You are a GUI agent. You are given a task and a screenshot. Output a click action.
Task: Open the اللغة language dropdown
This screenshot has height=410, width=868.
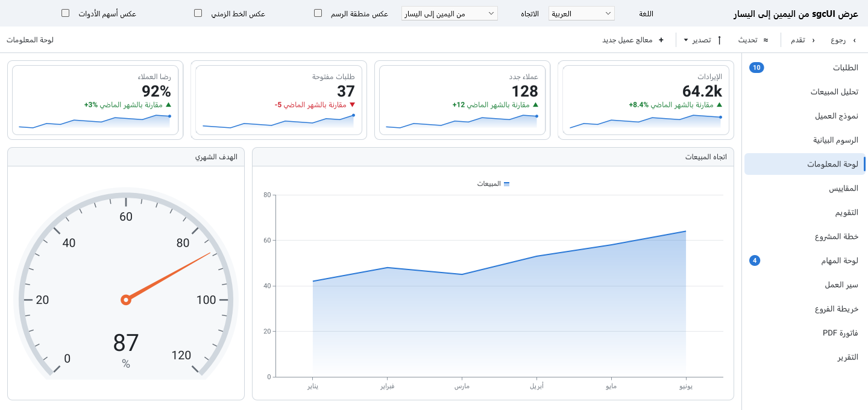pos(581,13)
